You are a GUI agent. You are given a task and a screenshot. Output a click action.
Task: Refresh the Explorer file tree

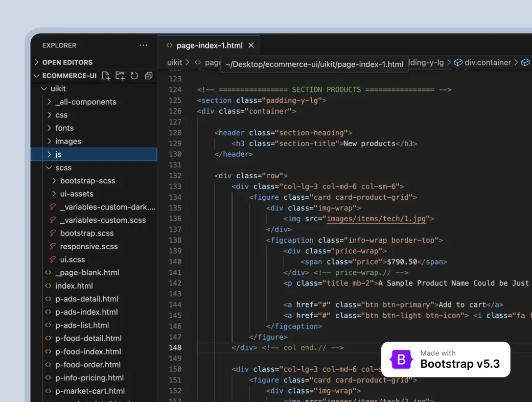click(134, 76)
